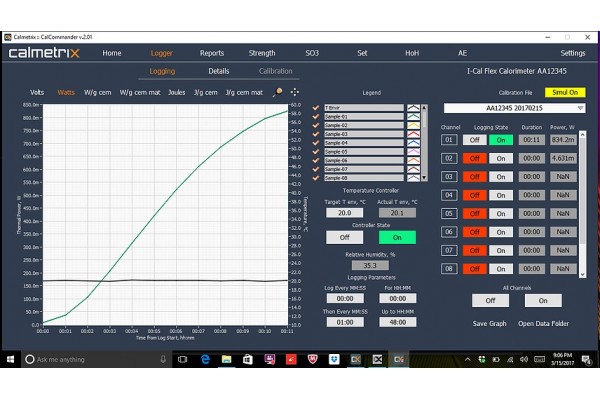This screenshot has height=400, width=600.
Task: Open Sample-04 blue line style icon
Action: (x=413, y=143)
